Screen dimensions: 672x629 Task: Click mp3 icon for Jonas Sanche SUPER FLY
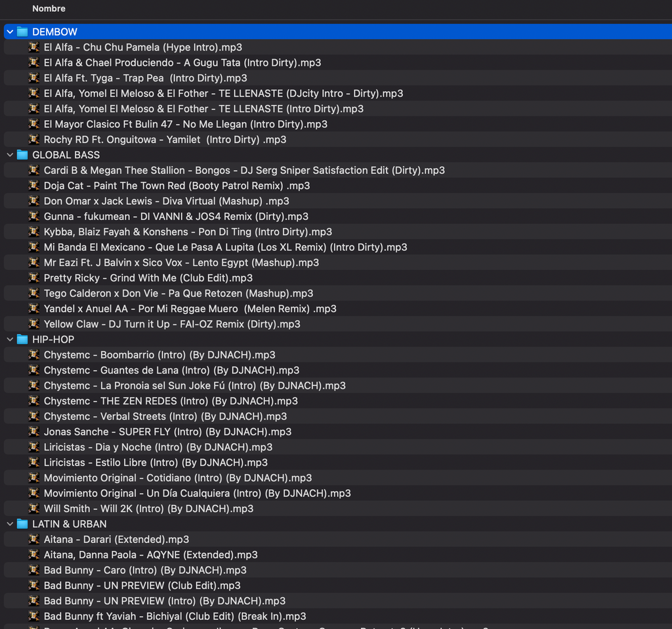click(34, 431)
